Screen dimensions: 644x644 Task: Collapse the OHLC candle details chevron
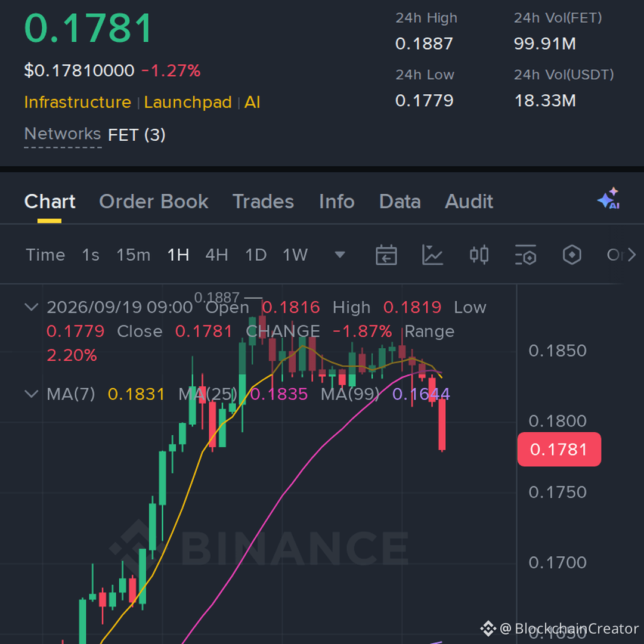click(x=32, y=307)
